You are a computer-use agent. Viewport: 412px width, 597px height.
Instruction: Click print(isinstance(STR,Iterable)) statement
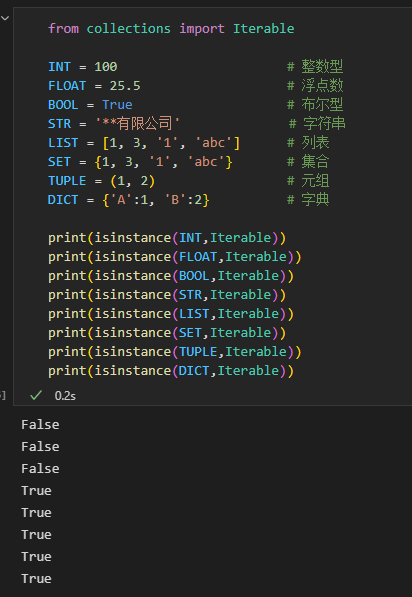(x=167, y=295)
